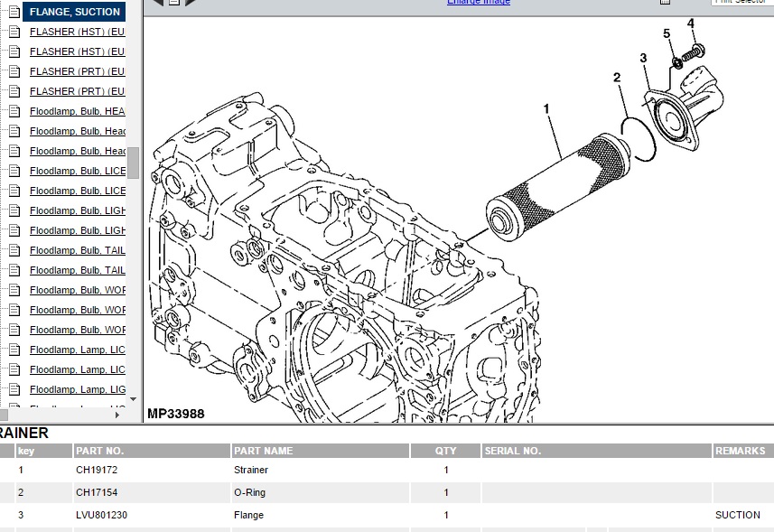The width and height of the screenshot is (774, 532).
Task: Click the quantity value in the O-Ring row
Action: 446,492
